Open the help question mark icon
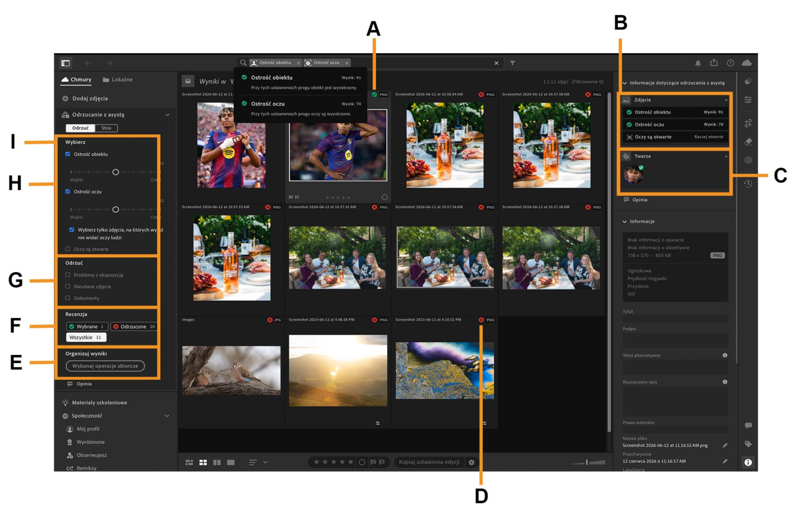 click(x=730, y=63)
